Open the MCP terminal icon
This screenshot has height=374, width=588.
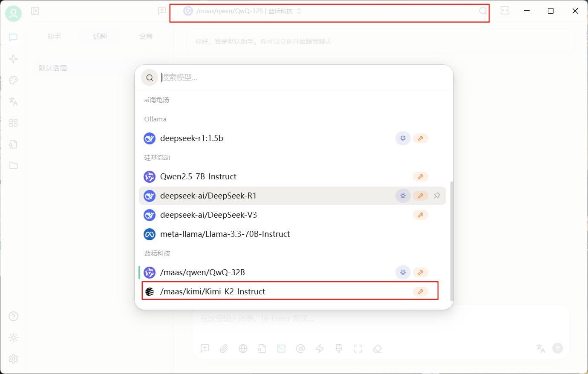pos(281,348)
